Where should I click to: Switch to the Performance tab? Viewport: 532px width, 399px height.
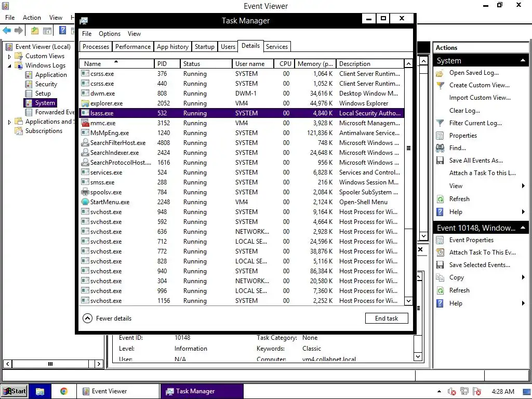point(132,47)
